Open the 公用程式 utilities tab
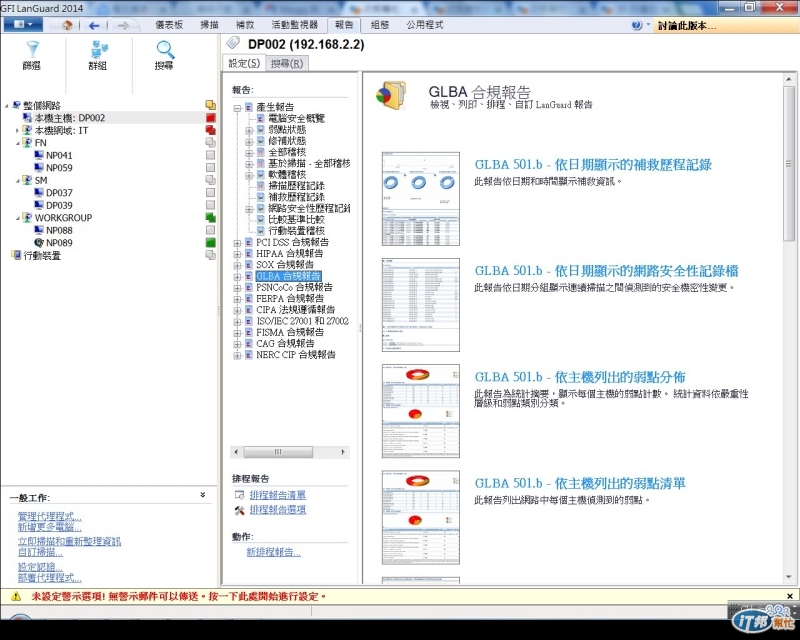800x640 pixels. click(x=424, y=24)
